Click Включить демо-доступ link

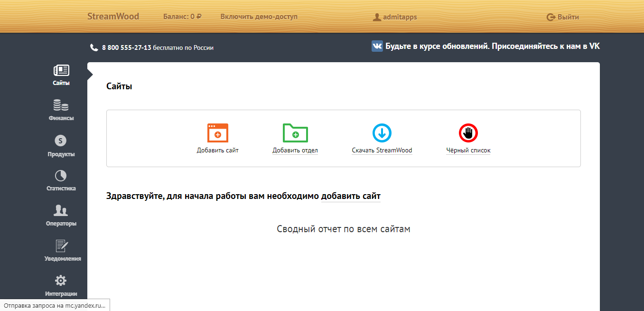point(259,17)
